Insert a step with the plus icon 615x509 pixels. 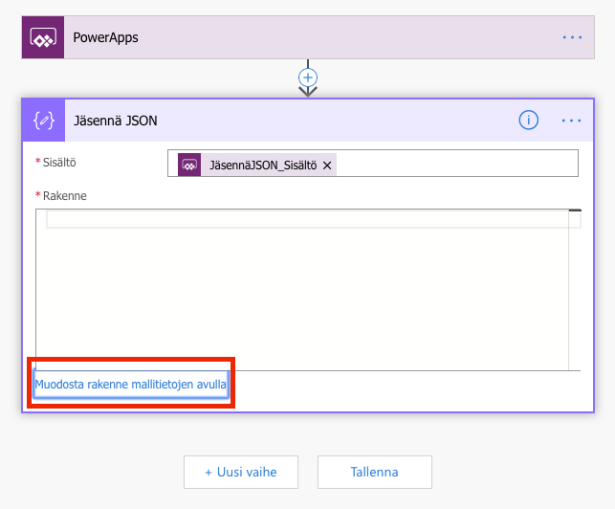click(x=308, y=76)
